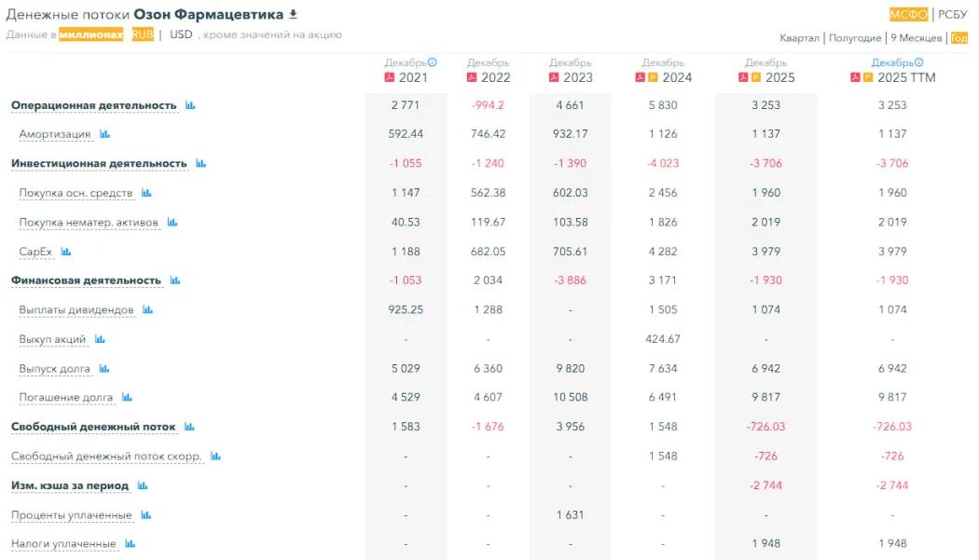Click the orange presentation icon for 2024
The height and width of the screenshot is (560, 979).
tap(654, 77)
